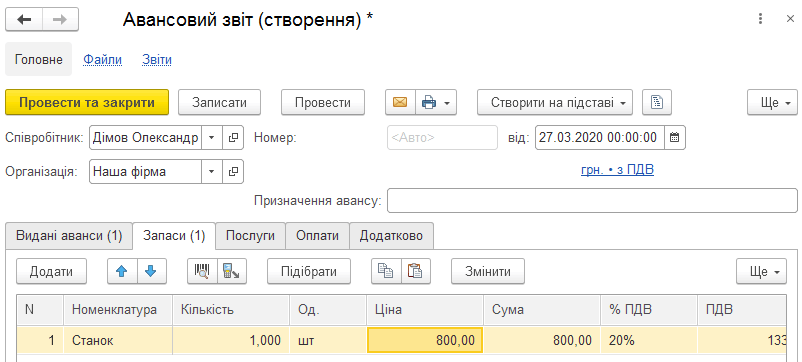802x362 pixels.
Task: Expand the Організація dropdown list
Action: (x=211, y=172)
